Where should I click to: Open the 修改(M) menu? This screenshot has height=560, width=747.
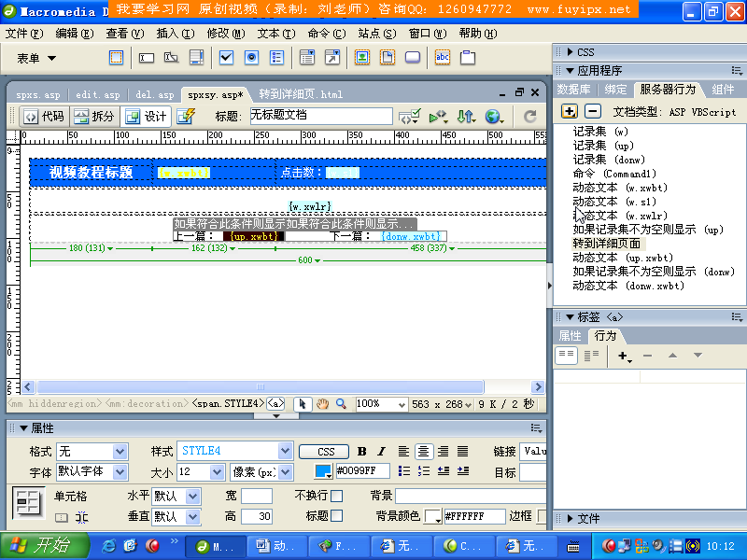click(x=226, y=34)
